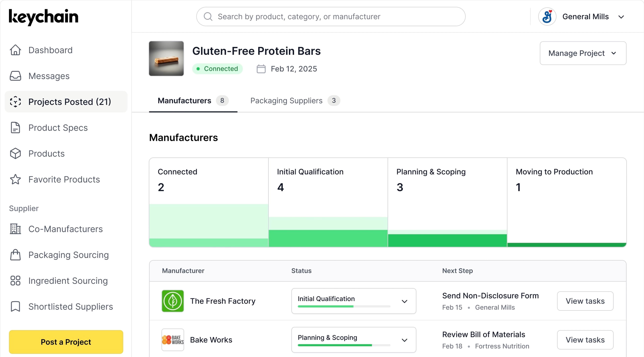Switch to the Packaging Suppliers tab

pos(295,100)
